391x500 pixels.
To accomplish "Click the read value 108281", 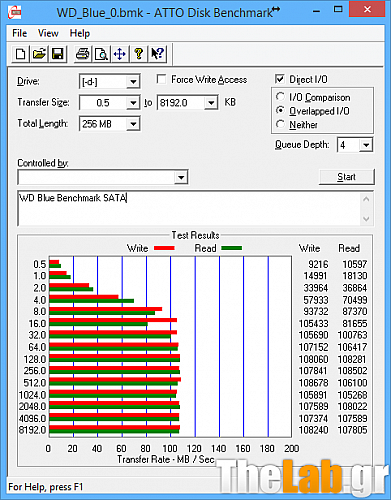I will coord(353,359).
